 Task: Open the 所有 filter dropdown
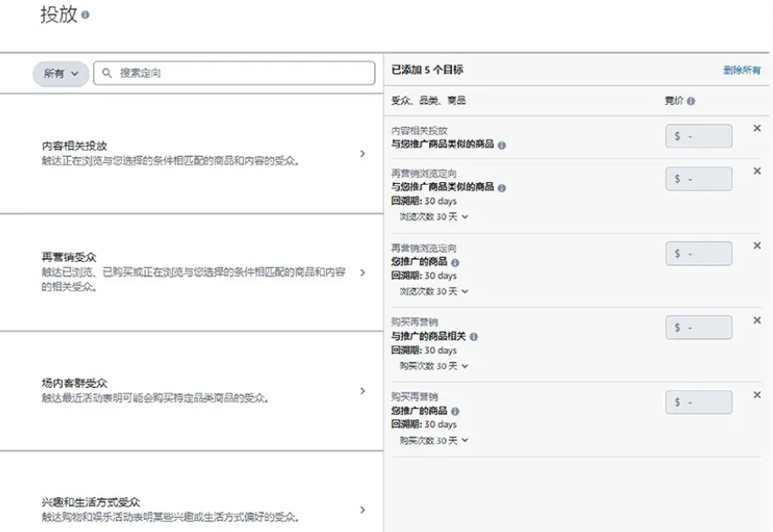pyautogui.click(x=61, y=73)
